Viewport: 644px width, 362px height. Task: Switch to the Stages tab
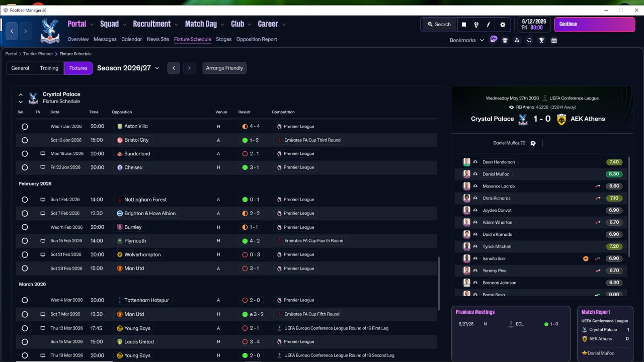point(224,39)
